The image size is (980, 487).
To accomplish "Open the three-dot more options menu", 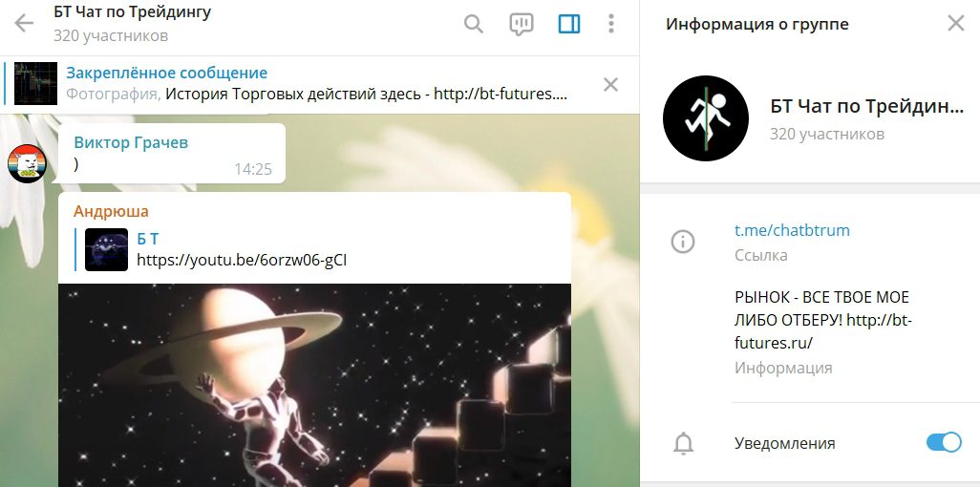I will point(610,25).
